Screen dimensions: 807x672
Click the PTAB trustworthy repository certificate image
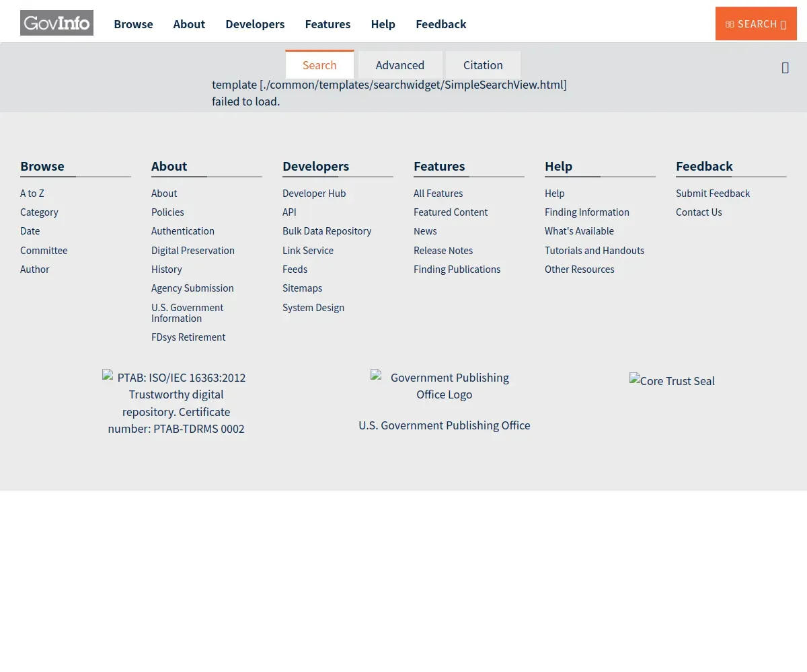tap(176, 403)
